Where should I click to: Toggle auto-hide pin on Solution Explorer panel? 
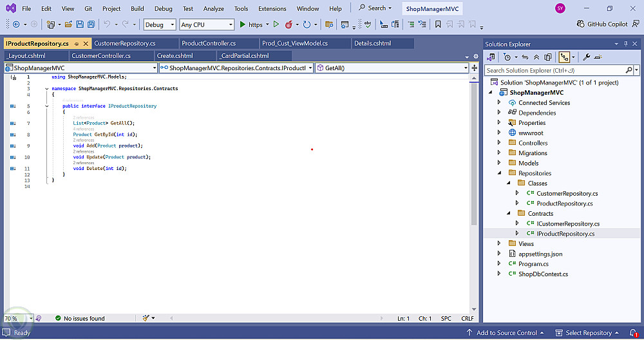coord(626,44)
